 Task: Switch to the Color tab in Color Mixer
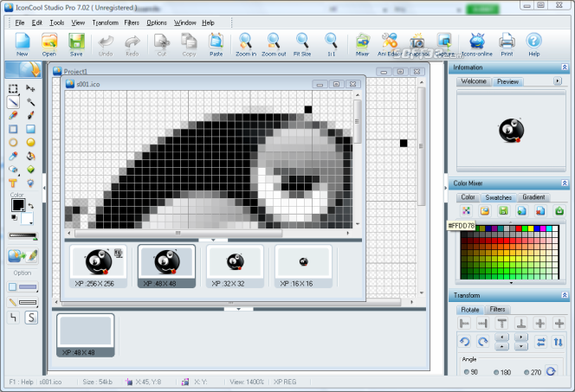coord(468,197)
